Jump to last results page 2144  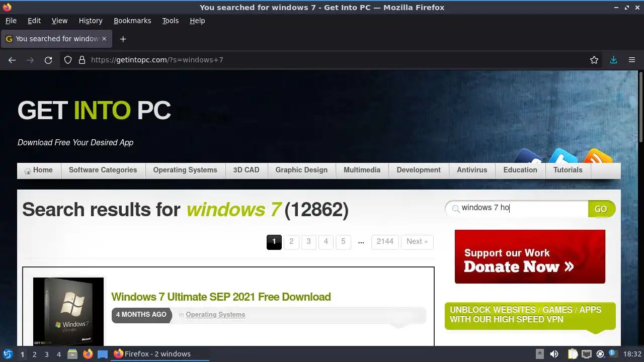[x=385, y=242]
